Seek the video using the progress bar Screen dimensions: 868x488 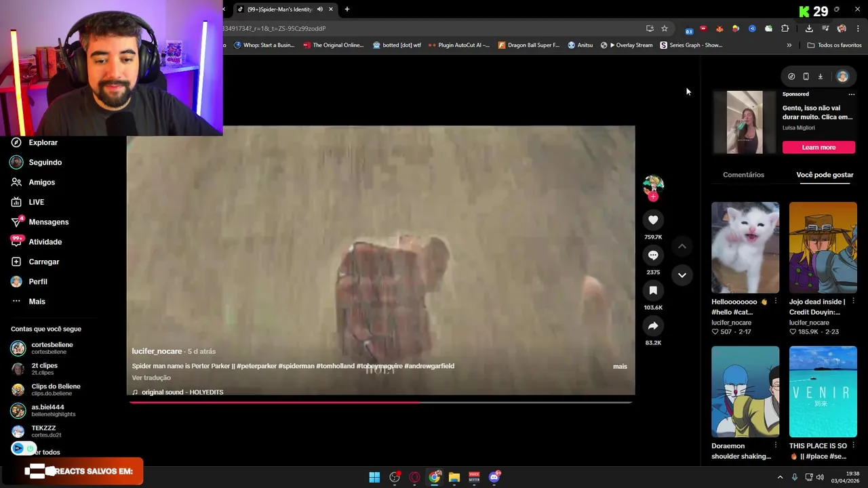(x=381, y=402)
